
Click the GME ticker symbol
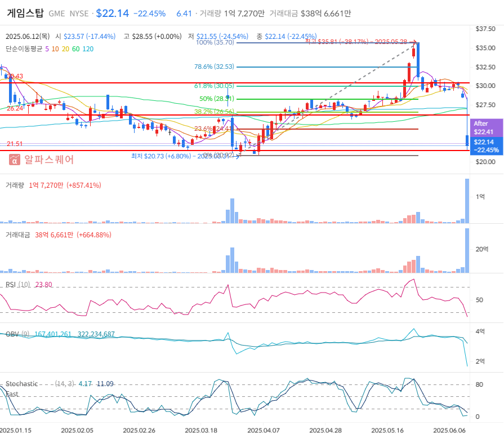[56, 14]
